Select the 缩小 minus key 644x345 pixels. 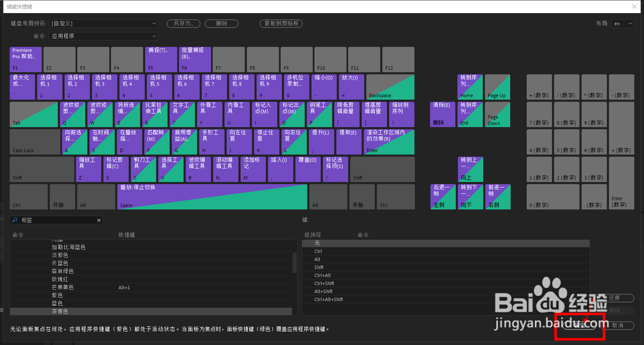(x=324, y=87)
